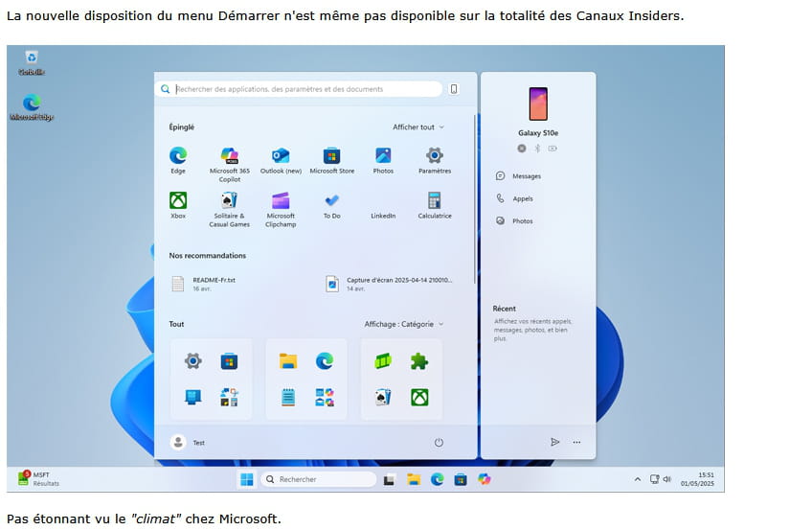Open the more options ellipsis in phone panel
The image size is (812, 530).
click(x=576, y=442)
